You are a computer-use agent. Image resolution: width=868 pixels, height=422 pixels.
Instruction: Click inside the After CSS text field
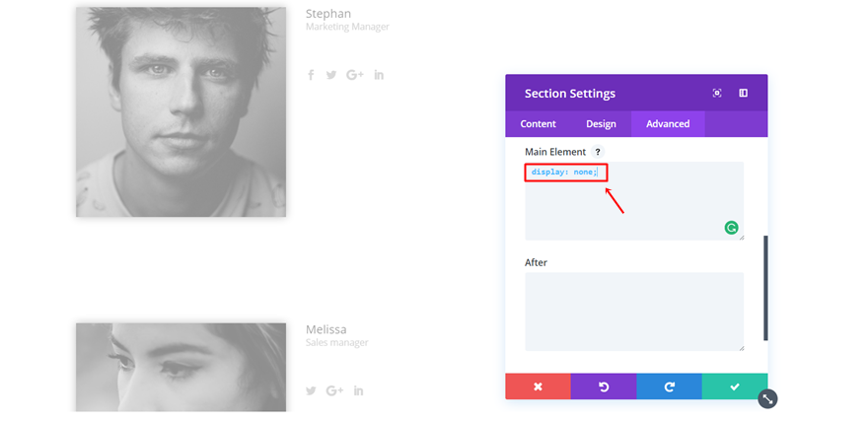coord(633,311)
